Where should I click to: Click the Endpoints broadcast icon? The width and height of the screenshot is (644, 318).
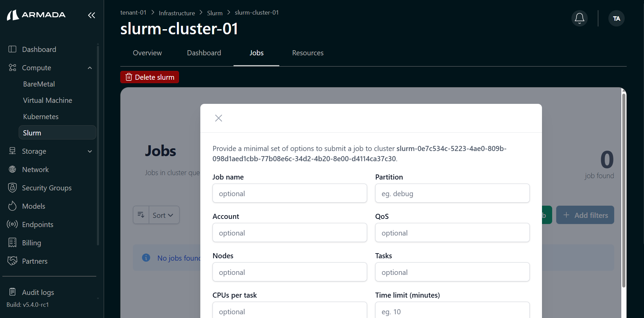pos(13,224)
